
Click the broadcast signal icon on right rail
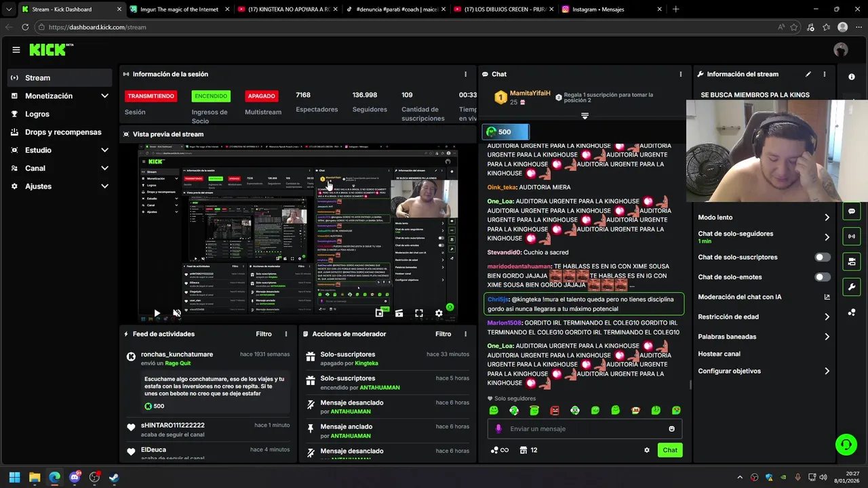[x=852, y=237]
